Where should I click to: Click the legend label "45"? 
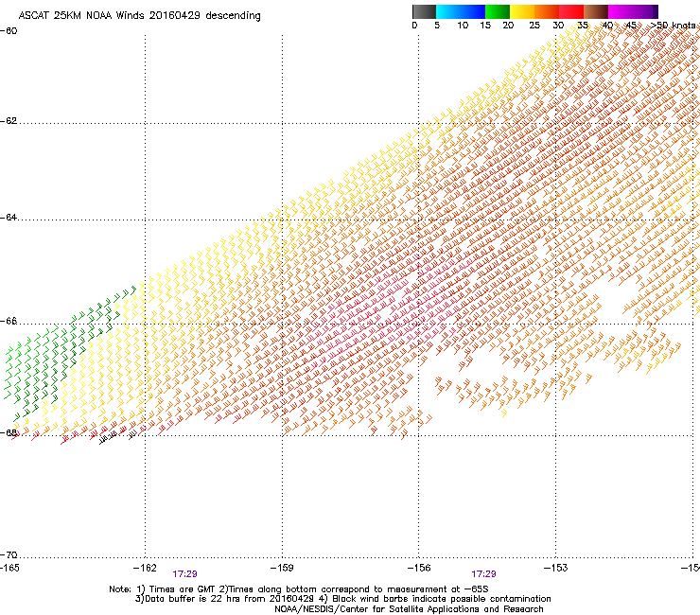(x=631, y=26)
